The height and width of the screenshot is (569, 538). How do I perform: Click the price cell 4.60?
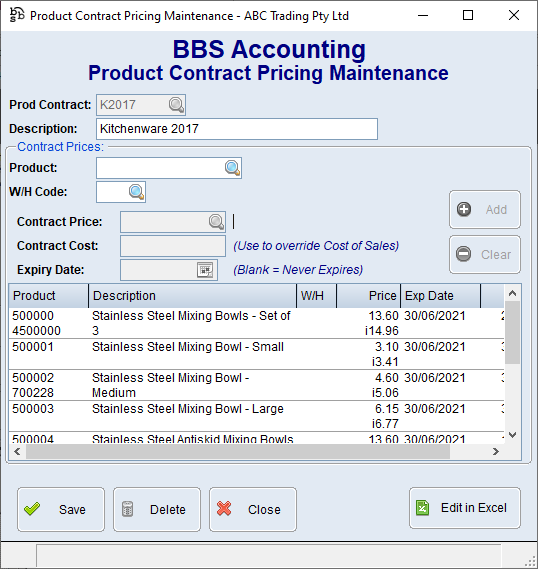(387, 378)
